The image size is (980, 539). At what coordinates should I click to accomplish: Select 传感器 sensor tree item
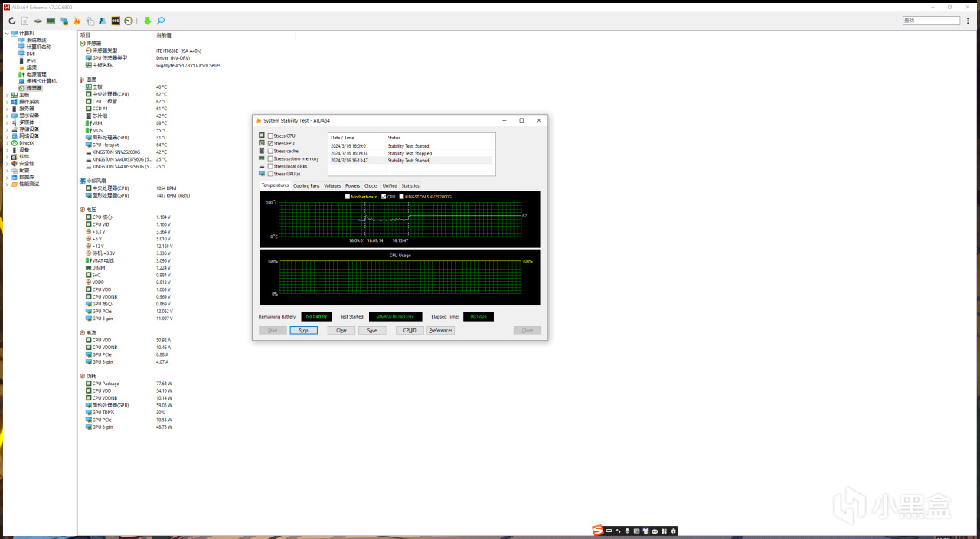click(34, 88)
